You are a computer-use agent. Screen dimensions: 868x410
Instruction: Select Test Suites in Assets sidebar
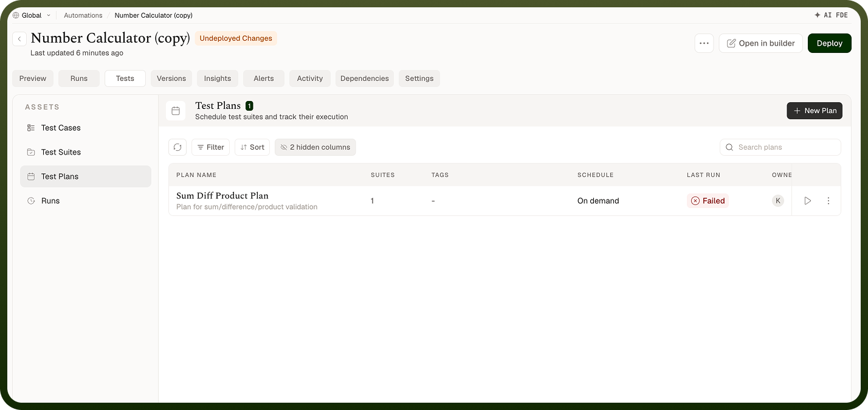[86, 152]
